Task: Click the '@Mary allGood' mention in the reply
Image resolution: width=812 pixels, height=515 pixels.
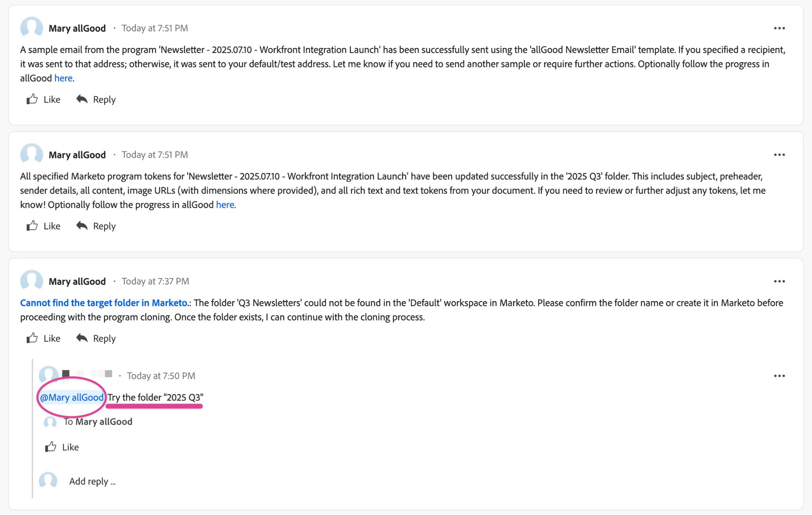Action: [71, 397]
